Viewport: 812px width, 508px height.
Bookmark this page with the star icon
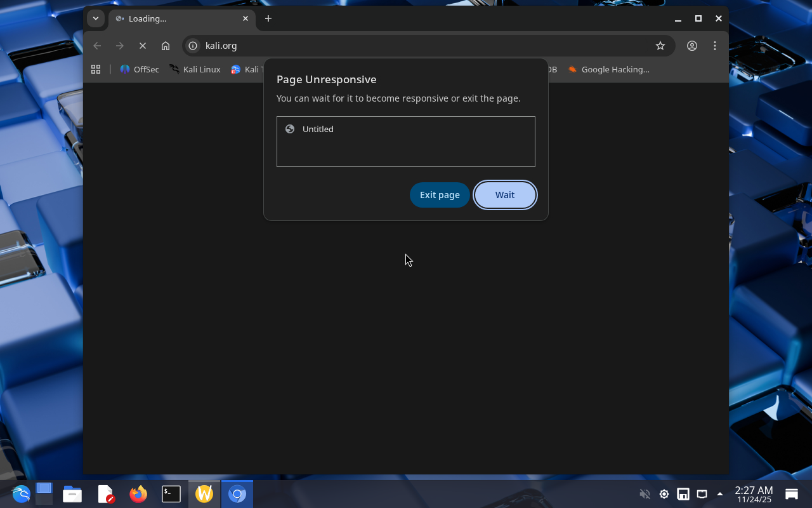(660, 46)
